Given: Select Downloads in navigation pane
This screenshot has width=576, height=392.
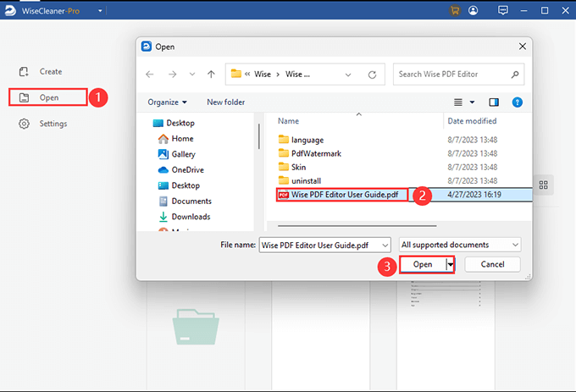Looking at the screenshot, I should click(185, 217).
